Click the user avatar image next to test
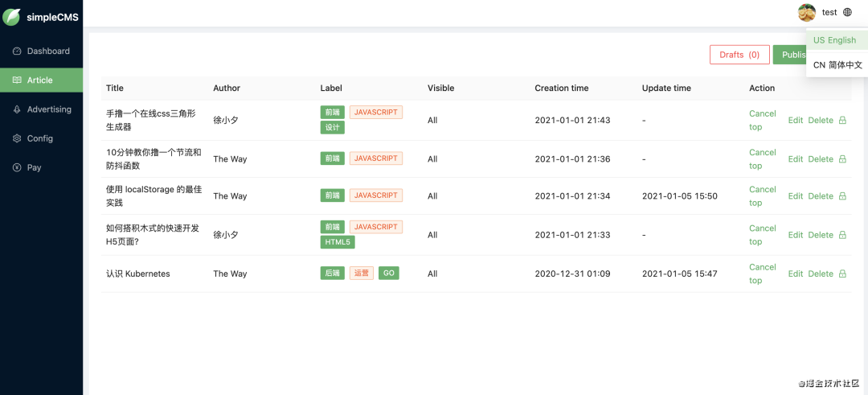Image resolution: width=868 pixels, height=395 pixels. point(807,12)
